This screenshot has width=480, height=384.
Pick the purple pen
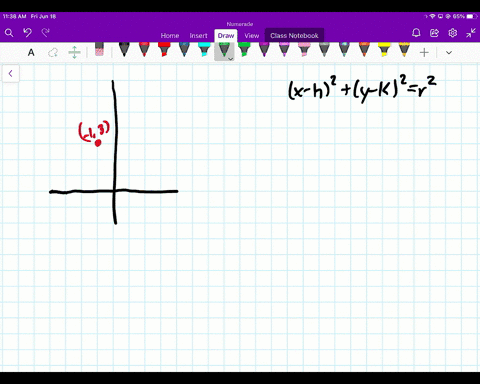pos(264,49)
